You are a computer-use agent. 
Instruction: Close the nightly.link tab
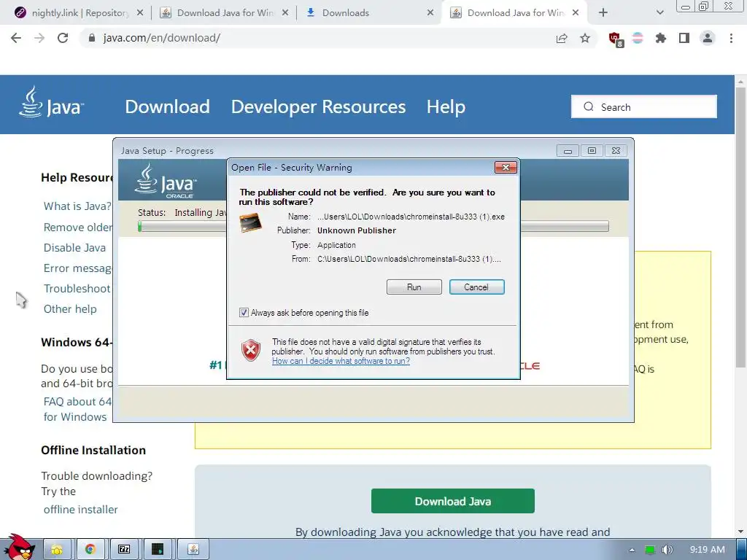(139, 13)
